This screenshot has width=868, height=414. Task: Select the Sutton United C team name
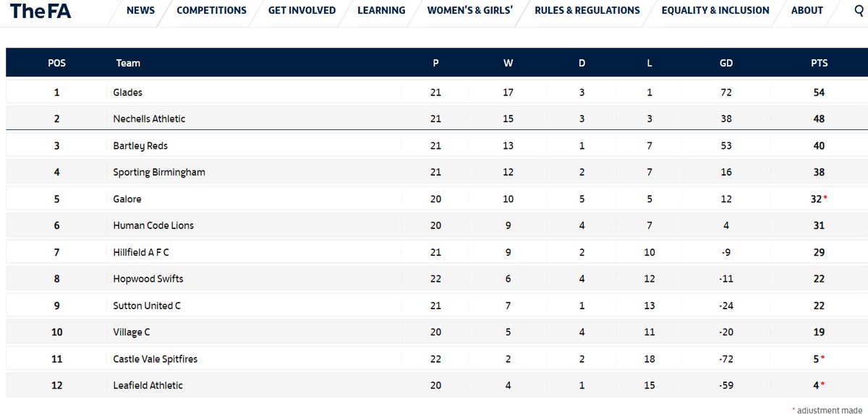click(x=147, y=306)
